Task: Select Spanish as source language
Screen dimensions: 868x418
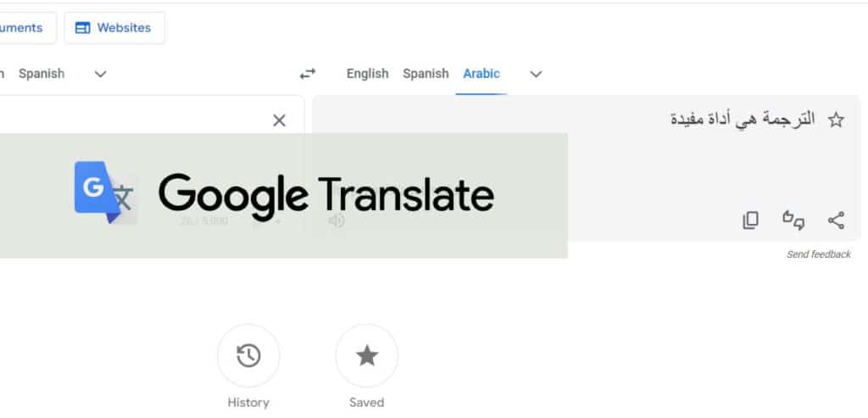Action: [42, 74]
